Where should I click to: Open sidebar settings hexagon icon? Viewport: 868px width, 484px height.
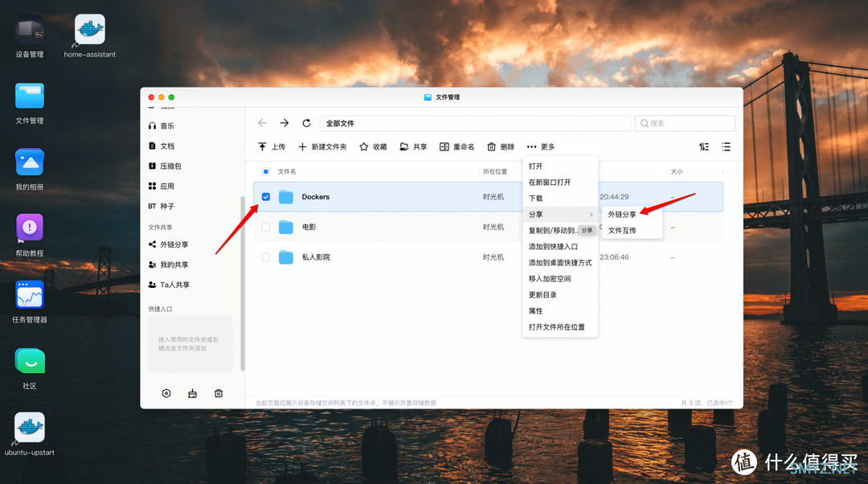[x=166, y=393]
